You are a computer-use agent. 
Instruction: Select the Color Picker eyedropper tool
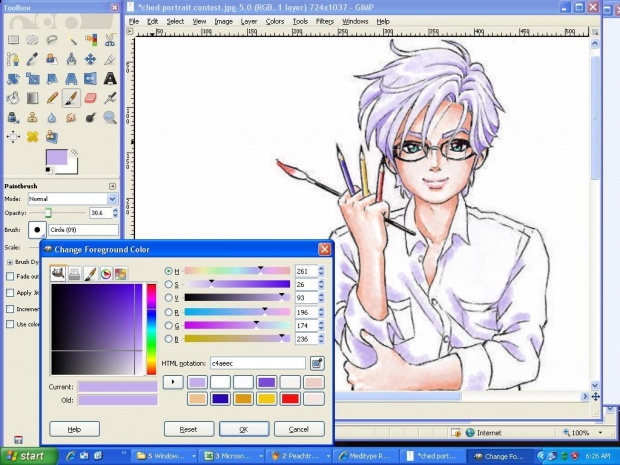coord(32,59)
